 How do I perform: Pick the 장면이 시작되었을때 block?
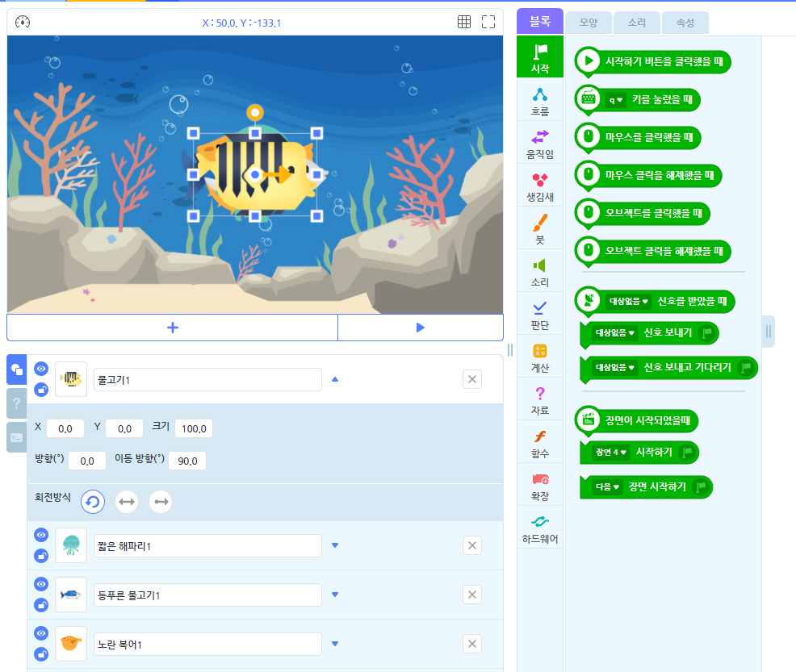(637, 420)
